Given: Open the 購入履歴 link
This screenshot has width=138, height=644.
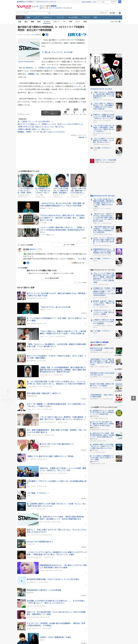Looking at the screenshot, I should [x=112, y=13].
